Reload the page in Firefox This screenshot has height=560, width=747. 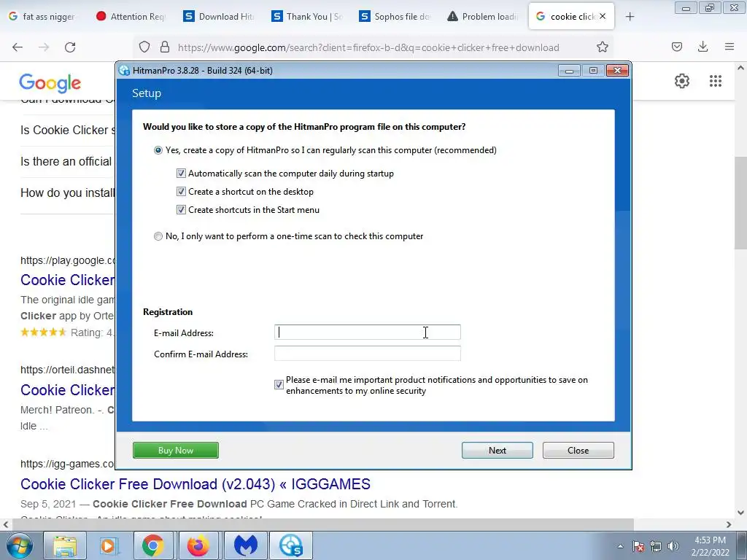point(70,47)
